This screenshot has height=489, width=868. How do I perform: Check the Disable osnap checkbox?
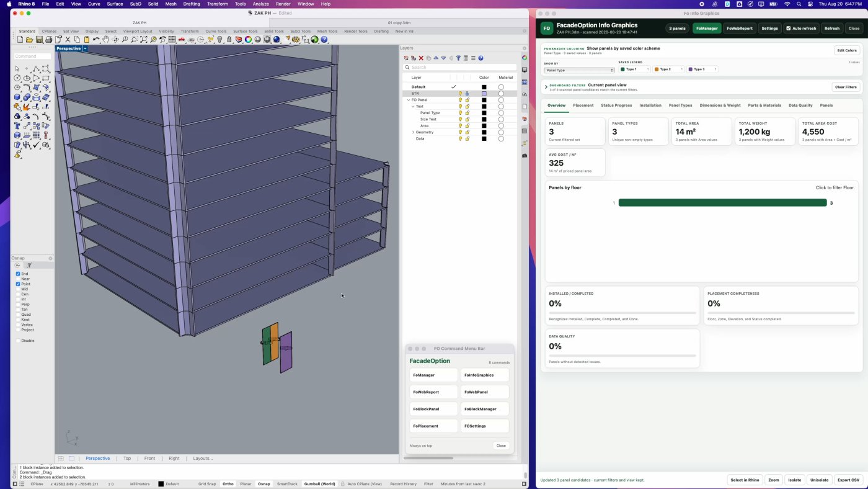(x=18, y=341)
